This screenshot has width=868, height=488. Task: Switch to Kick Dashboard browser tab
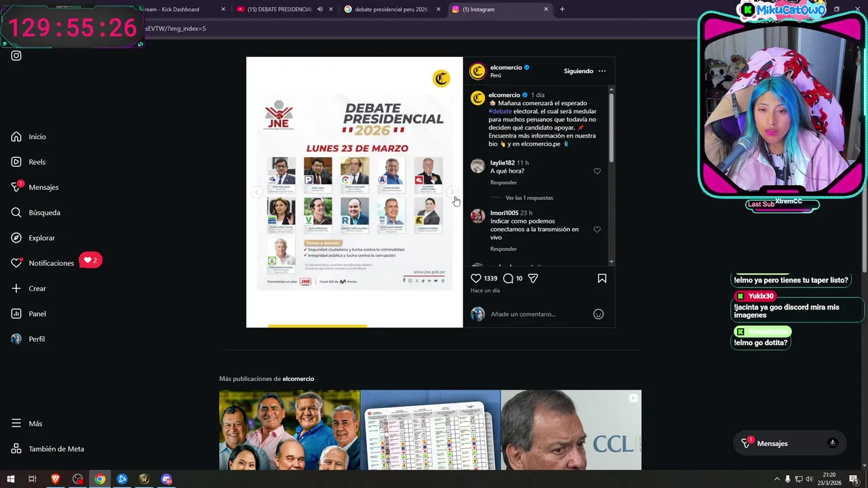[171, 9]
